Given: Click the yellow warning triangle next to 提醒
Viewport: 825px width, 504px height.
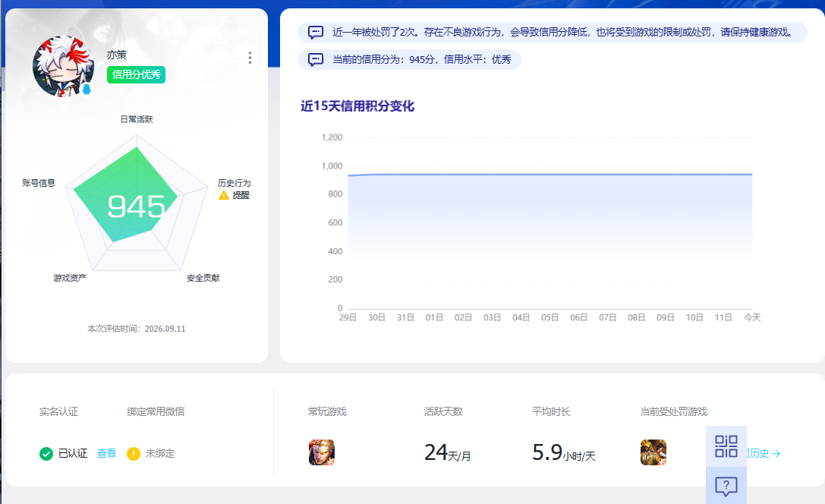Looking at the screenshot, I should (x=224, y=195).
